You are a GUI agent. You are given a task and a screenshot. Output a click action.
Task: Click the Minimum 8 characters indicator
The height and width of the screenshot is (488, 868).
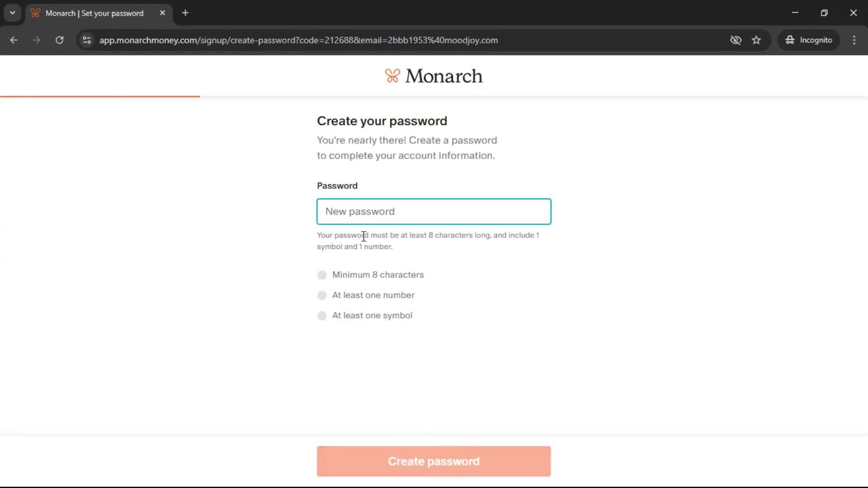pyautogui.click(x=322, y=275)
